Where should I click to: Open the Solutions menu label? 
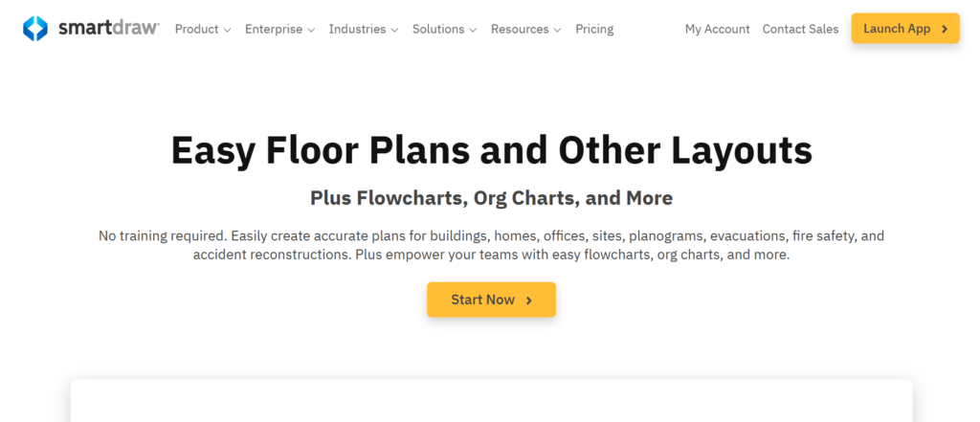[x=438, y=29]
